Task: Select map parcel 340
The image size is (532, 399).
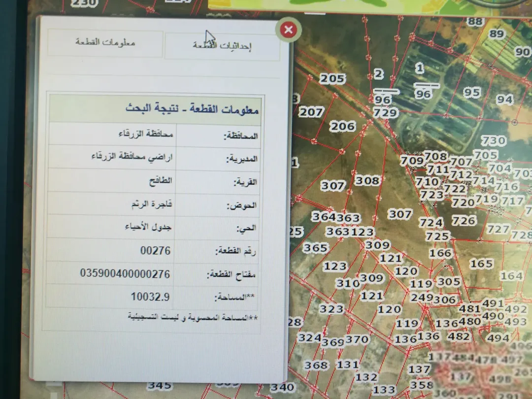Action: [x=282, y=387]
